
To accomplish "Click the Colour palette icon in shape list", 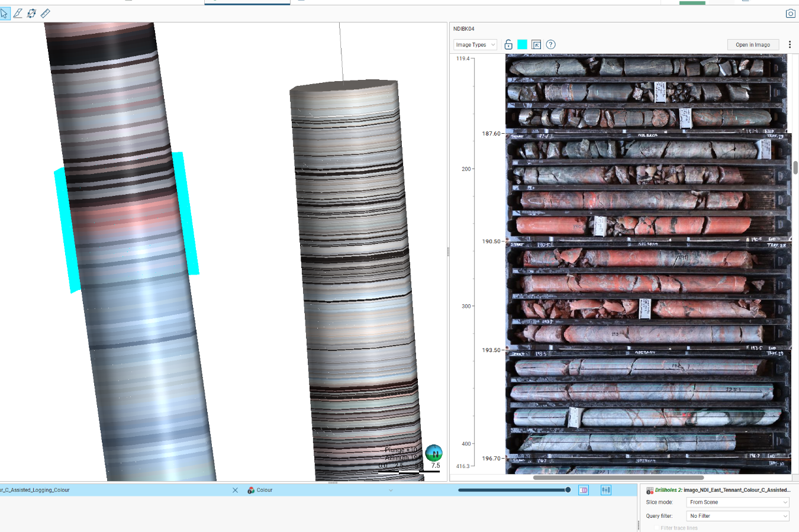I will [x=251, y=490].
